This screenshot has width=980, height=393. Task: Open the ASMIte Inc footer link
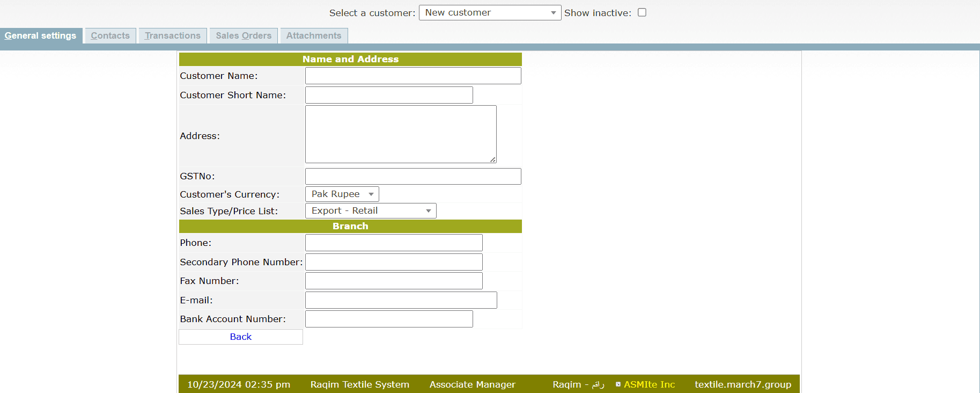[x=649, y=384]
